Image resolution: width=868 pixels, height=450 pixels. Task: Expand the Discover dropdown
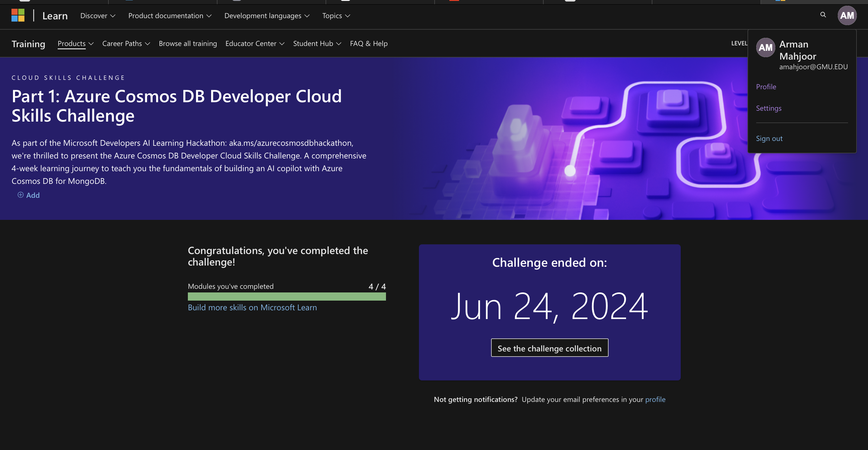98,16
